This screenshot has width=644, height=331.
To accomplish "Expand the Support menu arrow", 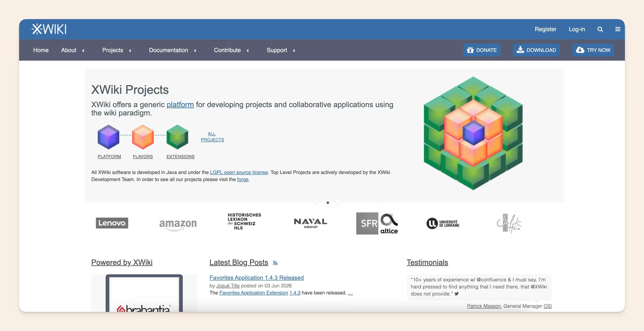I will coord(294,50).
